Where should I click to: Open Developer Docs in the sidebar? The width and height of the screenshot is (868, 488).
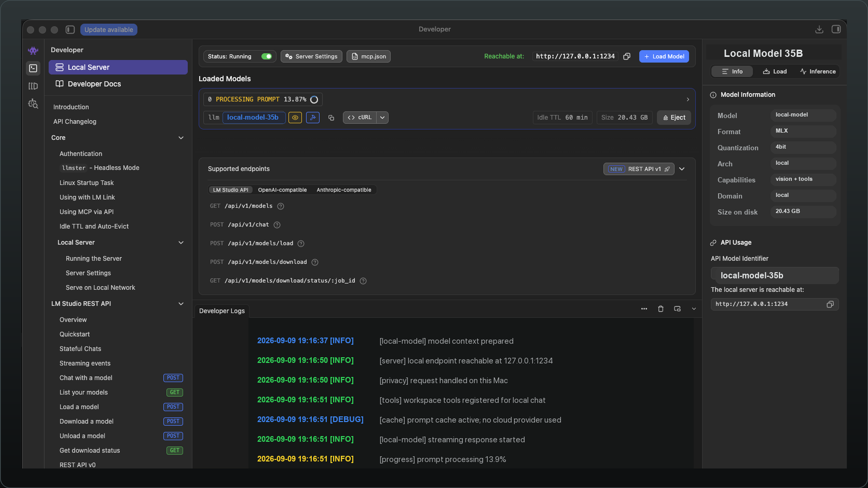(x=118, y=84)
